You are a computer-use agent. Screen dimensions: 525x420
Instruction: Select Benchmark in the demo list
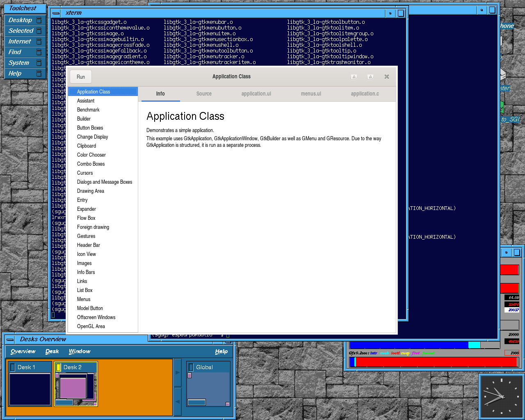point(103,110)
